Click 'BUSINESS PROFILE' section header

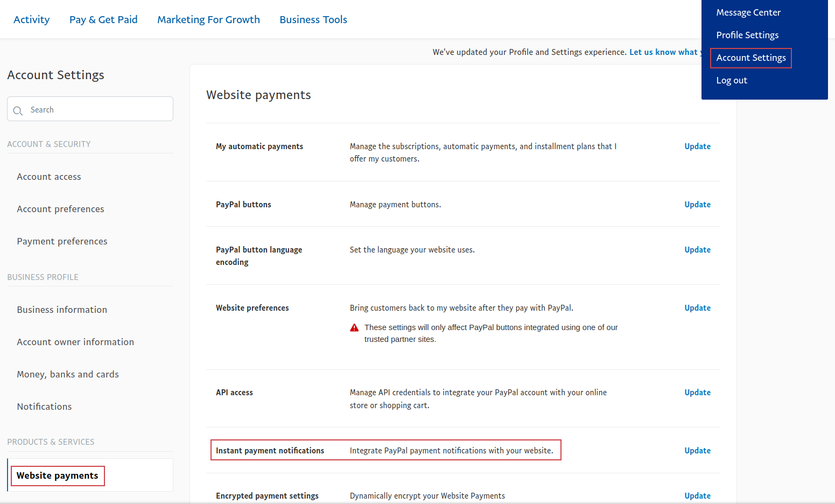coord(43,277)
